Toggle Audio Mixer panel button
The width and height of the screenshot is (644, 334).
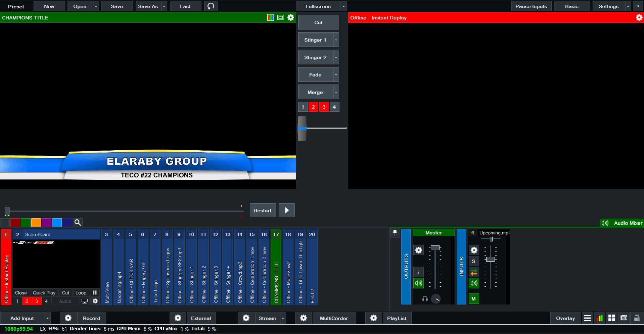[622, 223]
